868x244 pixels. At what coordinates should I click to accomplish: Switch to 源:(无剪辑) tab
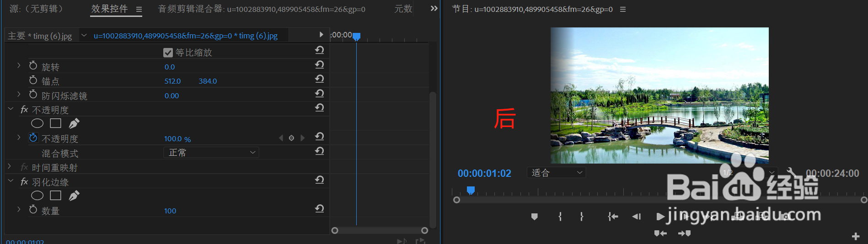pyautogui.click(x=36, y=9)
